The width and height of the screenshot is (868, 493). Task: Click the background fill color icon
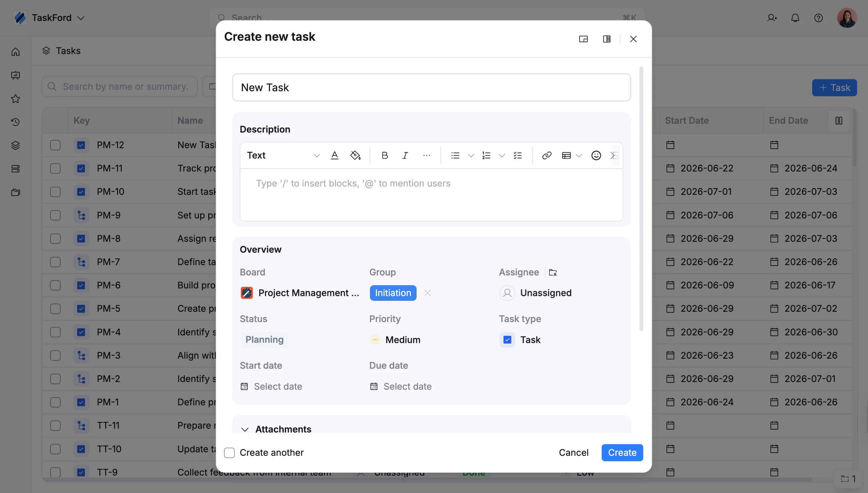[x=355, y=155]
